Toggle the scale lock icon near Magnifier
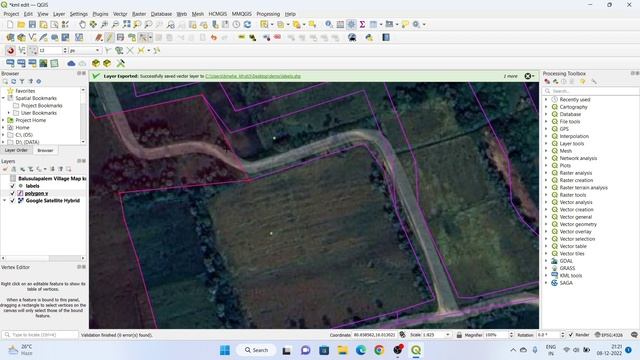640x360 pixels. click(x=459, y=335)
